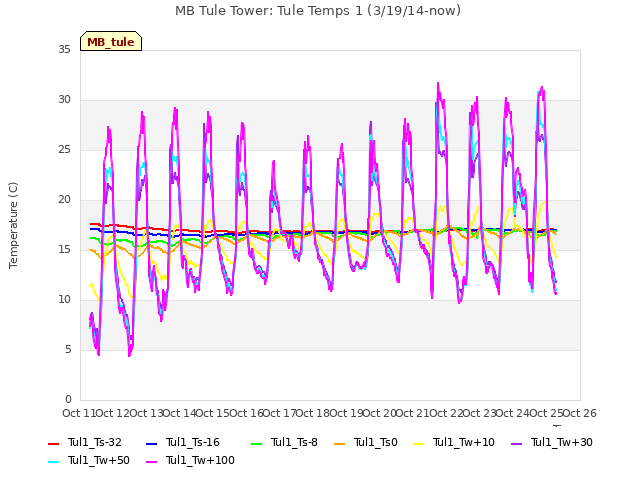
Task: Click the 0 y-axis tick label
Action: pos(68,399)
